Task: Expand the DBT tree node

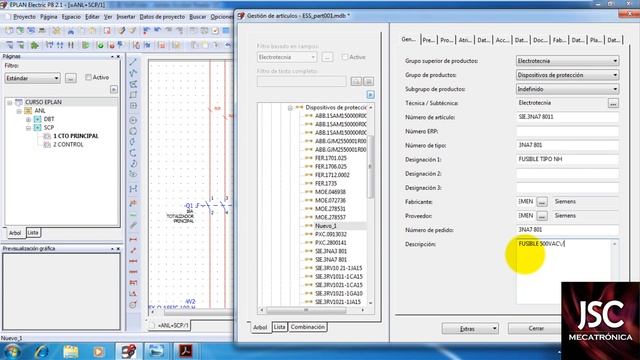Action: click(x=28, y=119)
